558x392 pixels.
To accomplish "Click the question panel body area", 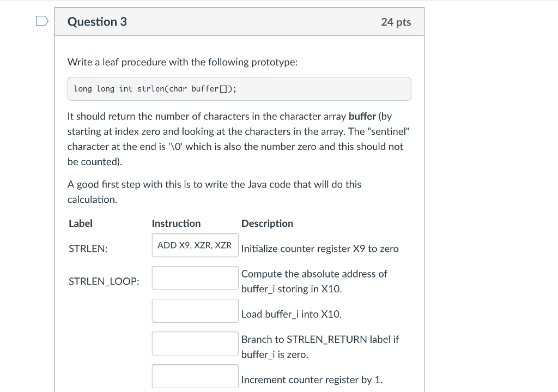I will click(240, 164).
